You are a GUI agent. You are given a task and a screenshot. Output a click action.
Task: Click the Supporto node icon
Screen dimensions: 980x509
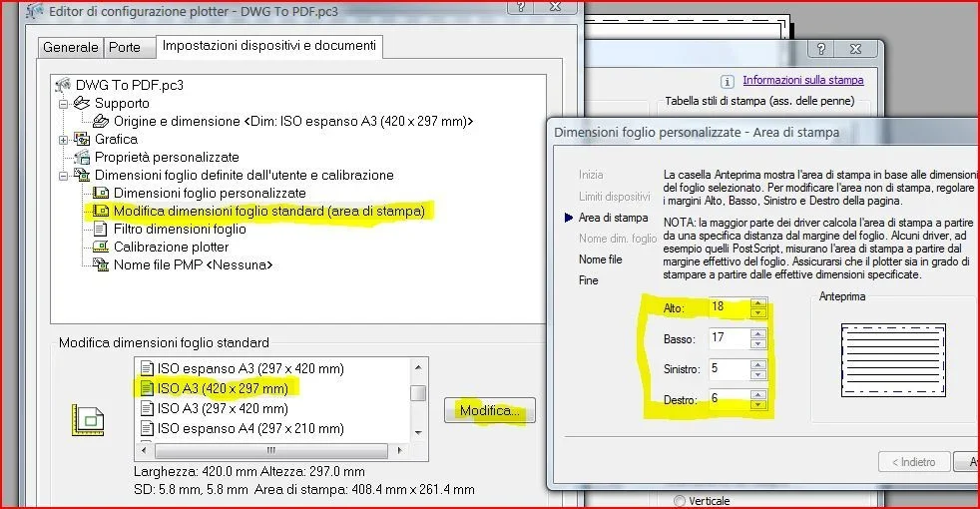point(82,104)
